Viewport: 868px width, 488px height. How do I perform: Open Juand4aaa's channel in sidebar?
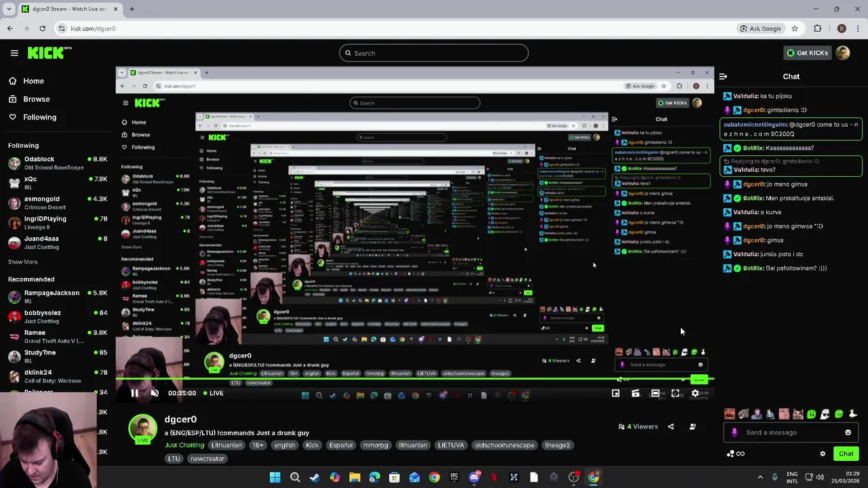(58, 242)
